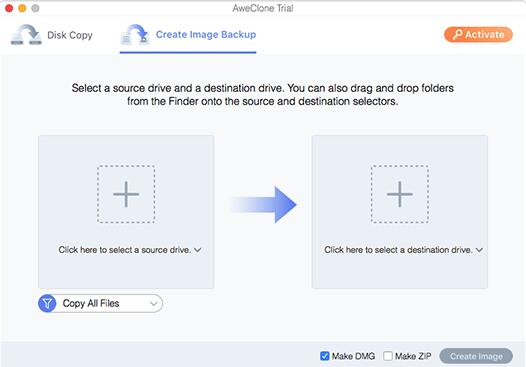Click the large blue arrow graphic
This screenshot has height=367, width=526.
pos(264,204)
